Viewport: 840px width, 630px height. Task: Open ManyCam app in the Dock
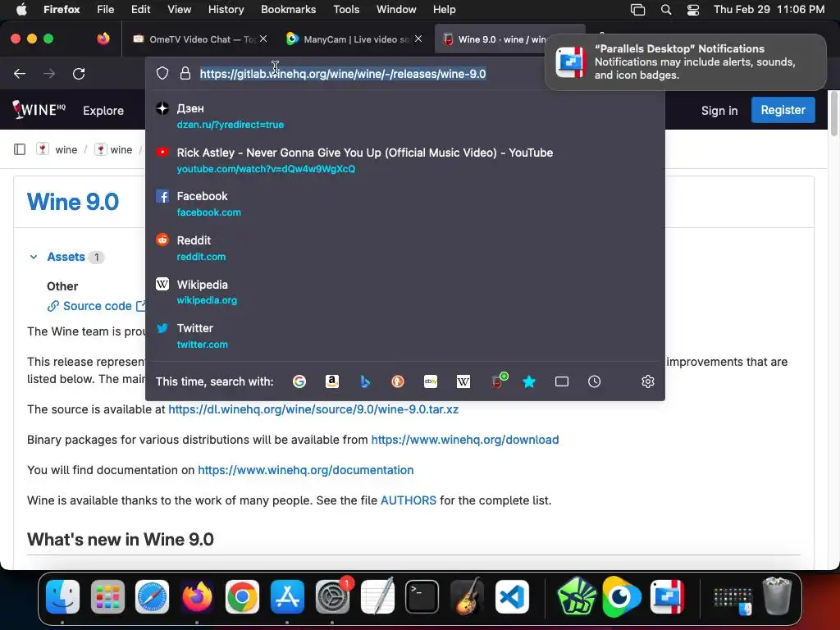622,596
